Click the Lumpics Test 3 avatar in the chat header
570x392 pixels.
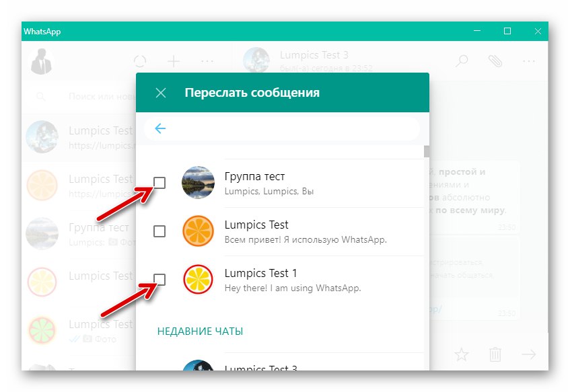256,61
